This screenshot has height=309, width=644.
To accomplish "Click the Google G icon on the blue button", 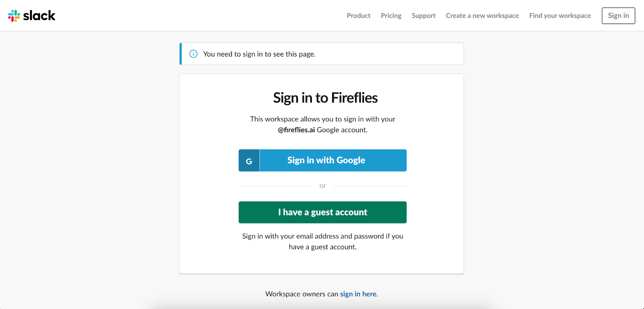I will tap(249, 161).
